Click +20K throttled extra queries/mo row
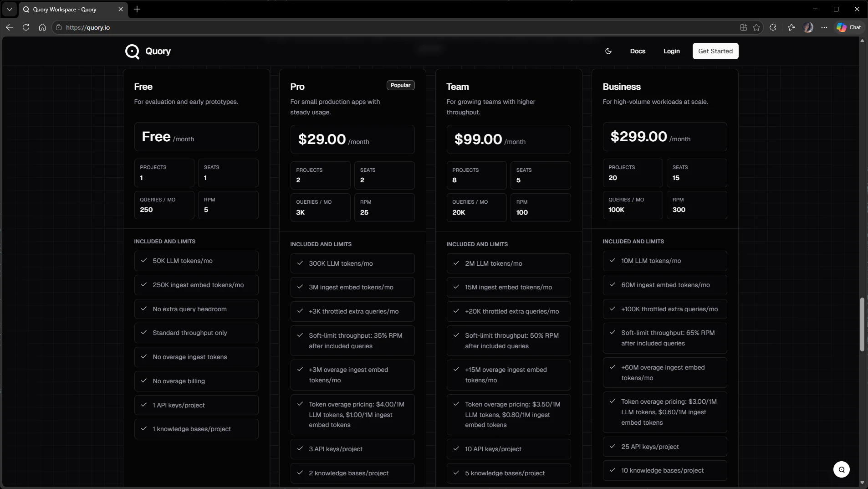Image resolution: width=868 pixels, height=489 pixels. click(509, 311)
